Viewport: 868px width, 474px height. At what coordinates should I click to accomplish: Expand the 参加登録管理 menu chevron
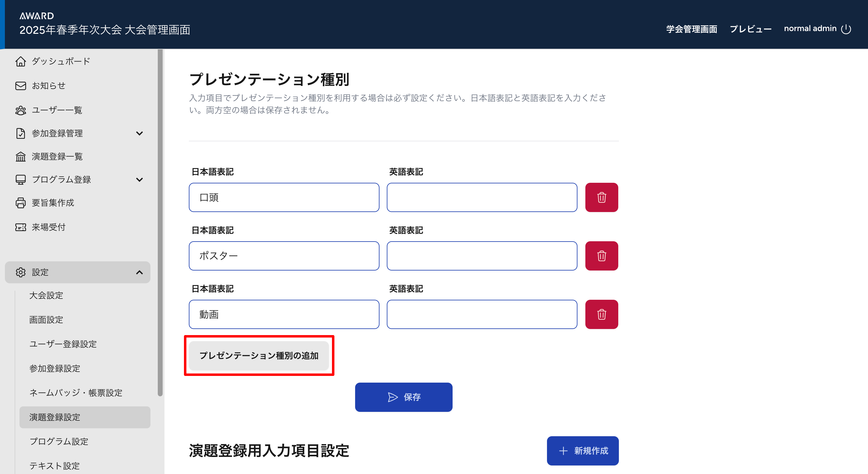pyautogui.click(x=139, y=133)
